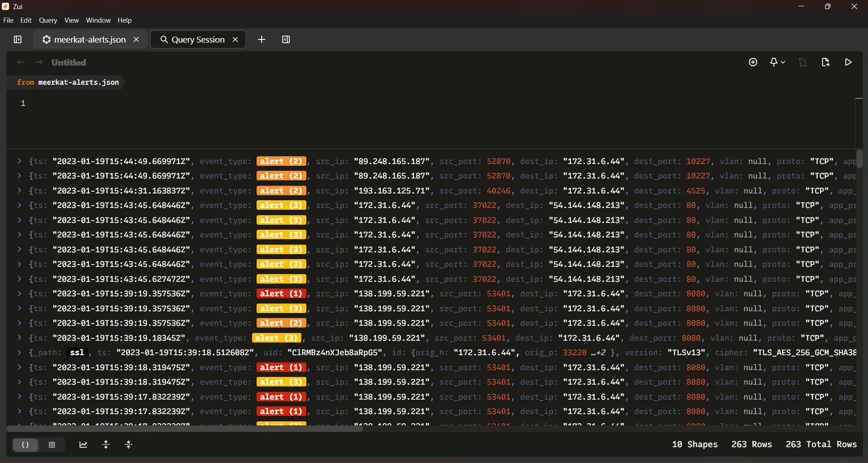Viewport: 868px width, 463px height.
Task: Expand the first alert row disclosure arrow
Action: (x=19, y=161)
